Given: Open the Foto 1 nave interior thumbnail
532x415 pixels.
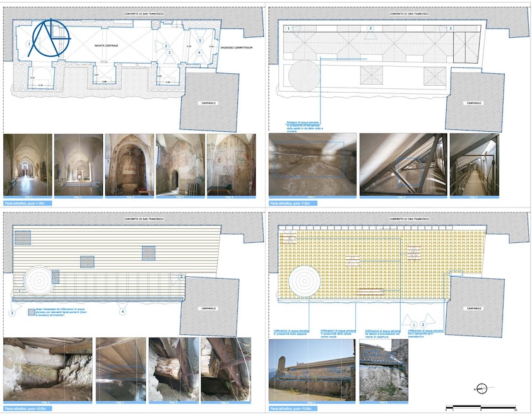Looking at the screenshot, I should click(27, 165).
